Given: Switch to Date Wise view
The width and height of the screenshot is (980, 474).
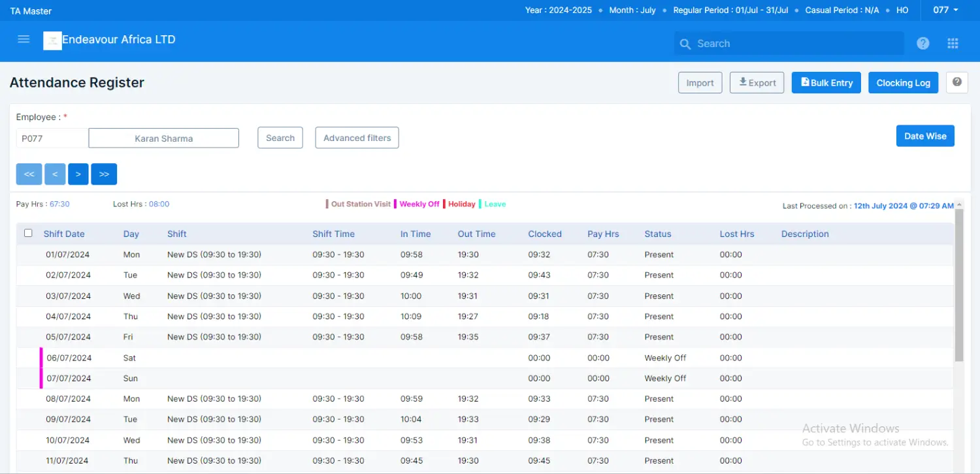Looking at the screenshot, I should pyautogui.click(x=924, y=136).
